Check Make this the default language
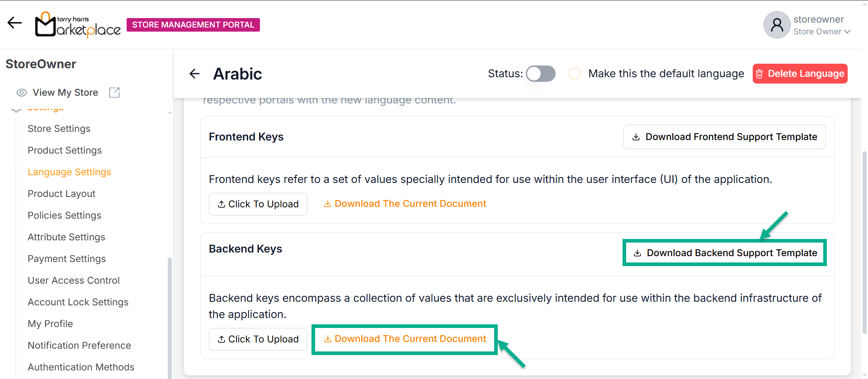 click(575, 74)
